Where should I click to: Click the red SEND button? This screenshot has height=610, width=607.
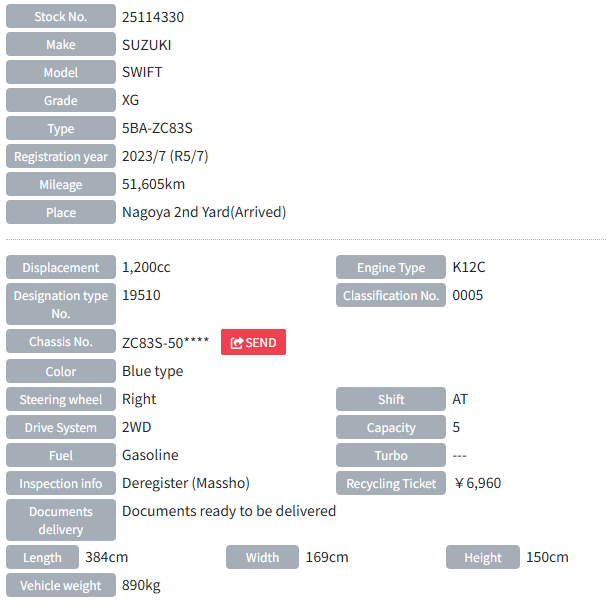(x=253, y=342)
